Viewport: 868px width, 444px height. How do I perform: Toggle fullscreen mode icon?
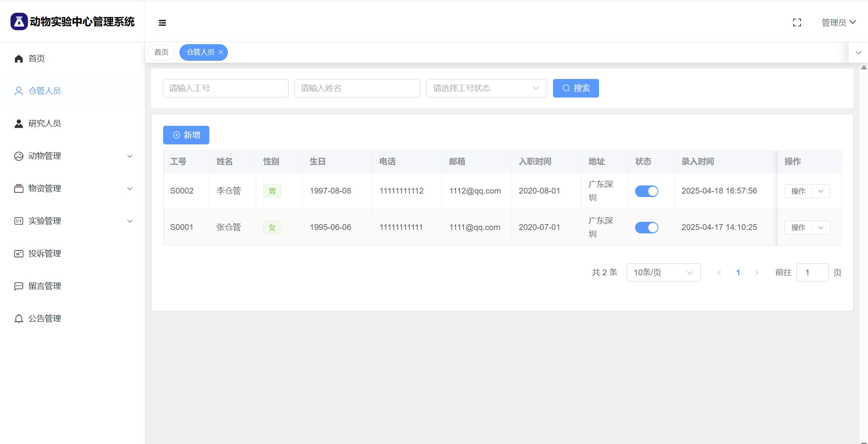[x=797, y=22]
